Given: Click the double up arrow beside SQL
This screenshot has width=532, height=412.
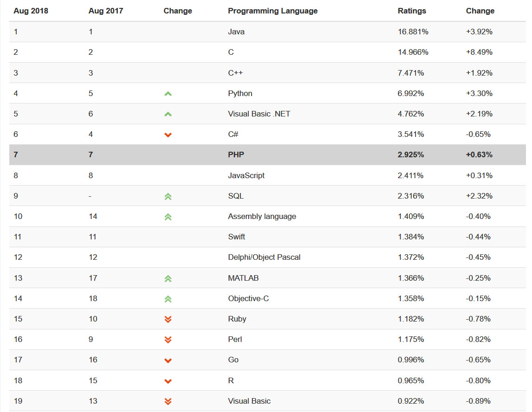Looking at the screenshot, I should pyautogui.click(x=168, y=196).
